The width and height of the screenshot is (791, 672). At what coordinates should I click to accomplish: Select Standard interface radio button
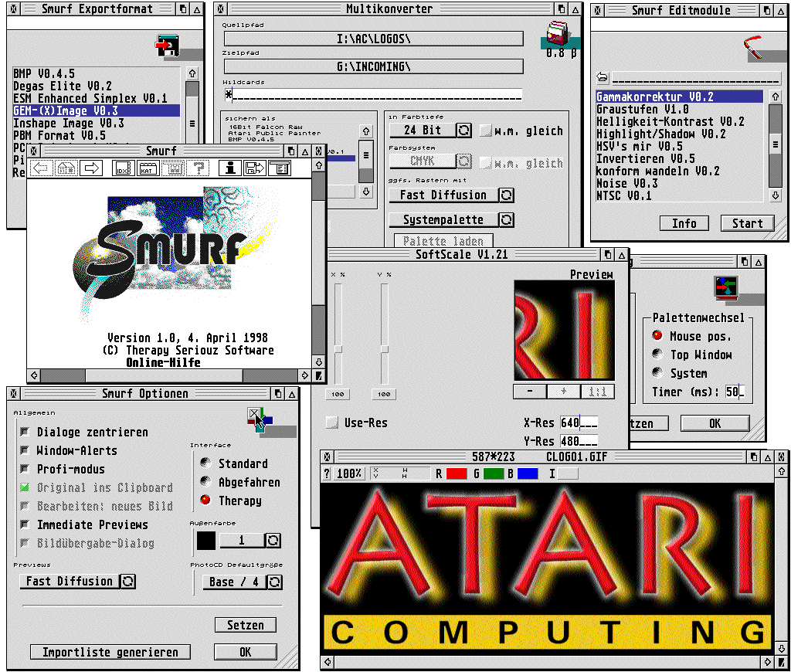205,463
